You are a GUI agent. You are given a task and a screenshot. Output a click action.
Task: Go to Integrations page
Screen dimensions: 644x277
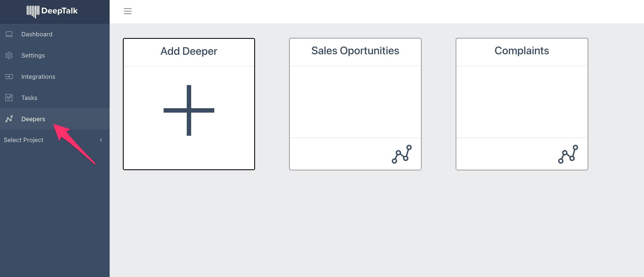click(38, 77)
